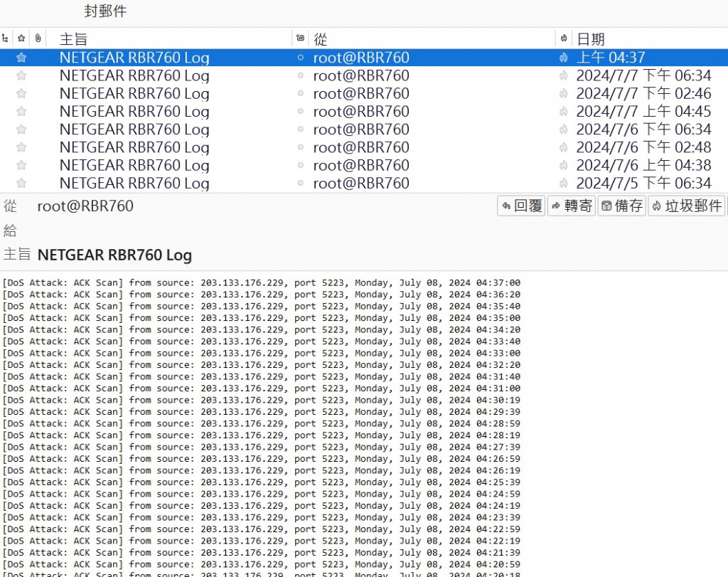Toggle read dot on 2024/7/5 下午 06:34 message
728x577 pixels.
tap(301, 183)
